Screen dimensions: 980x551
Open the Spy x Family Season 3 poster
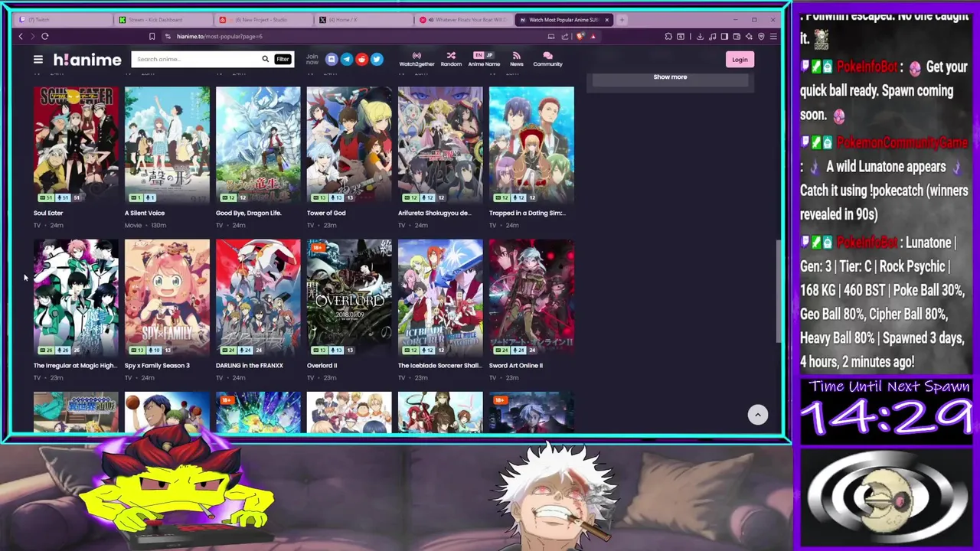tap(167, 298)
